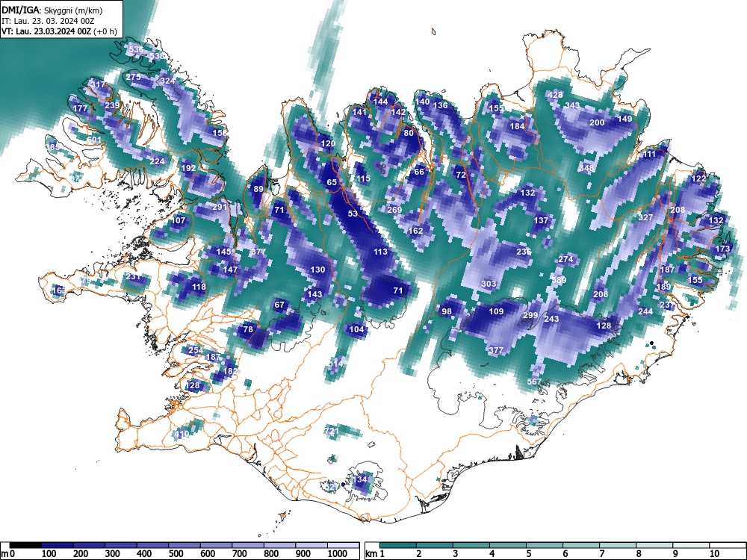Select the map value 192

point(189,168)
